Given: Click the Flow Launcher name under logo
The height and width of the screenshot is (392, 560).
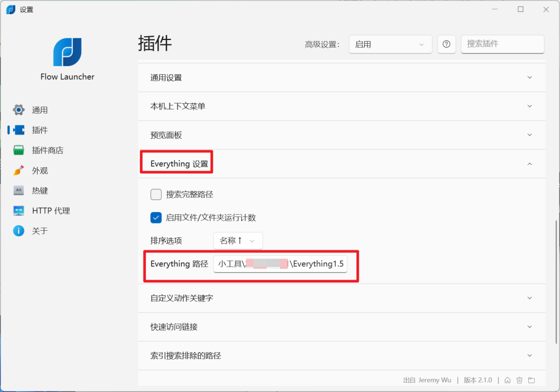Looking at the screenshot, I should 67,77.
